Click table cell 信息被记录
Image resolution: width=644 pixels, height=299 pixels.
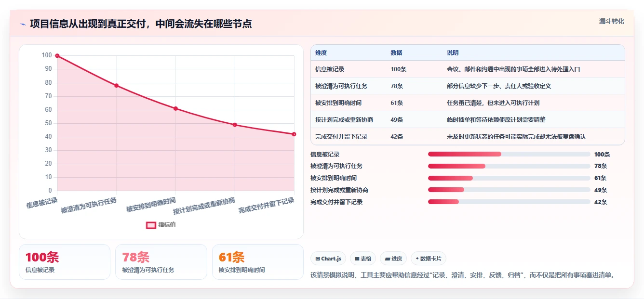tap(330, 69)
